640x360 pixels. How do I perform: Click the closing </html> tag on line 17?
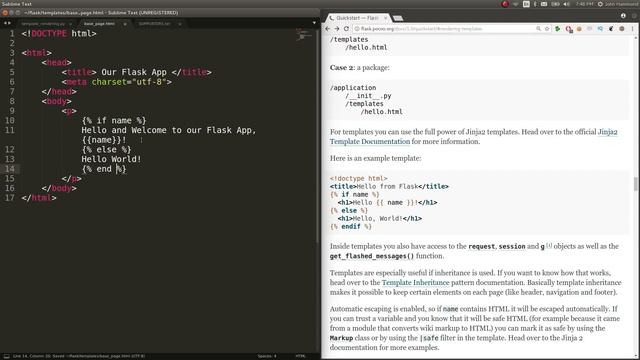click(39, 198)
